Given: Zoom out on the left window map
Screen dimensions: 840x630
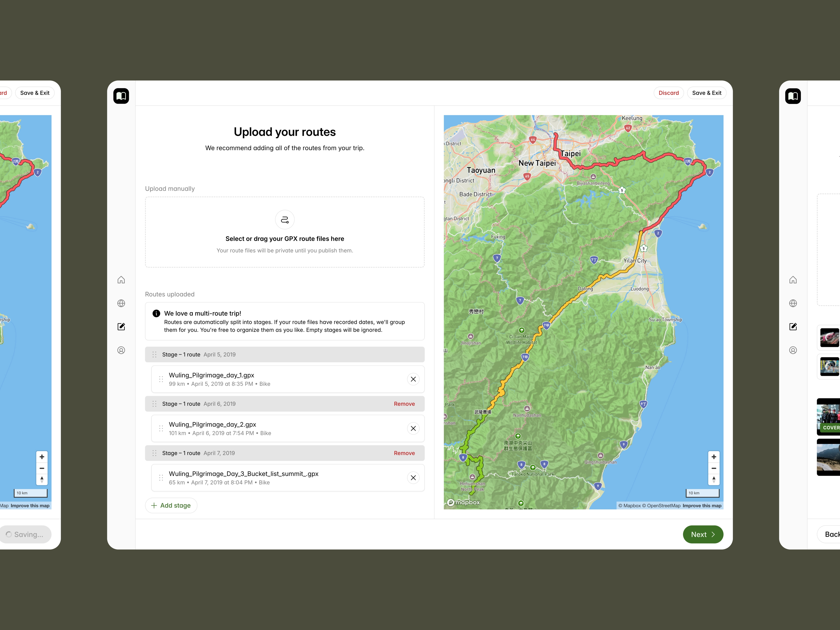Looking at the screenshot, I should pos(42,468).
